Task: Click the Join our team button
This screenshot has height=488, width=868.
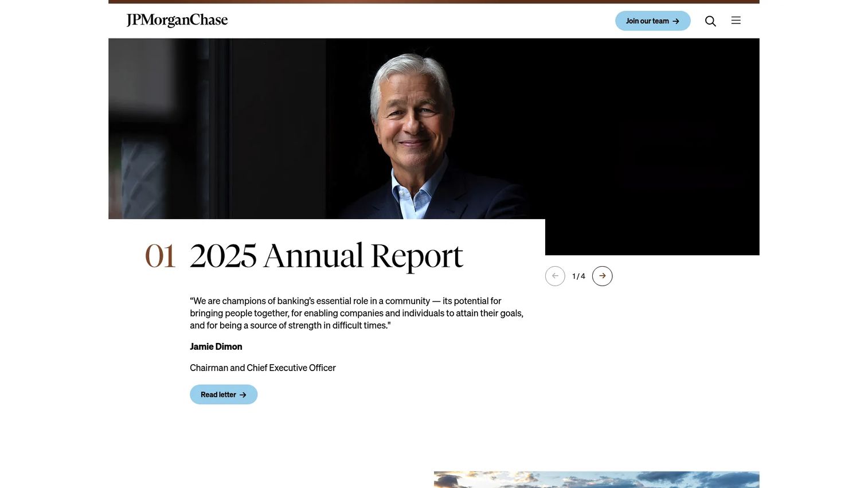Action: point(653,21)
